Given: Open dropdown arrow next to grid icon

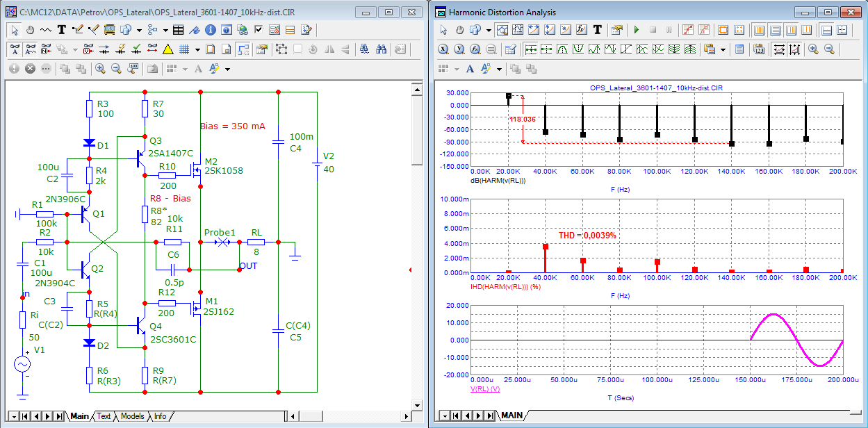Looking at the screenshot, I should coord(197,49).
